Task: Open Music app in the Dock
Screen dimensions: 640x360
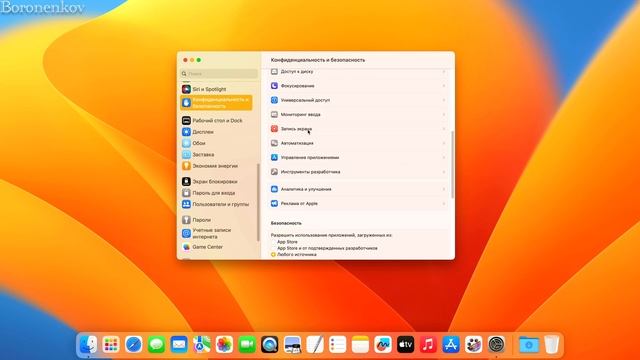Action: coord(428,345)
